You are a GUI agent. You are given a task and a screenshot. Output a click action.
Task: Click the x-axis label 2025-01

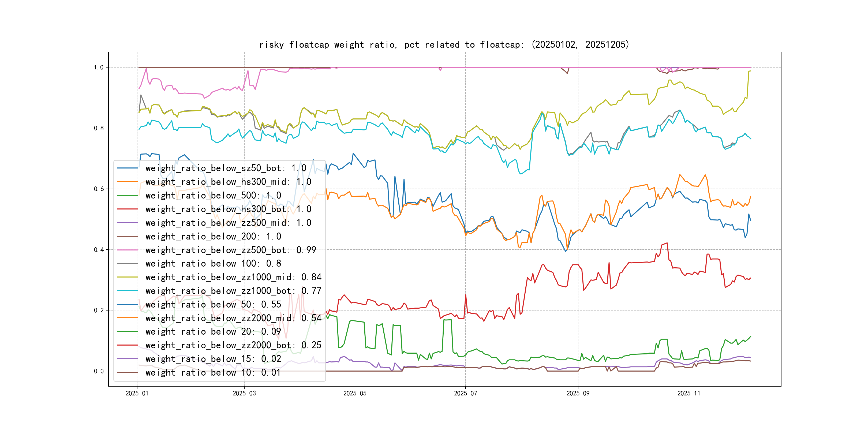pyautogui.click(x=137, y=393)
